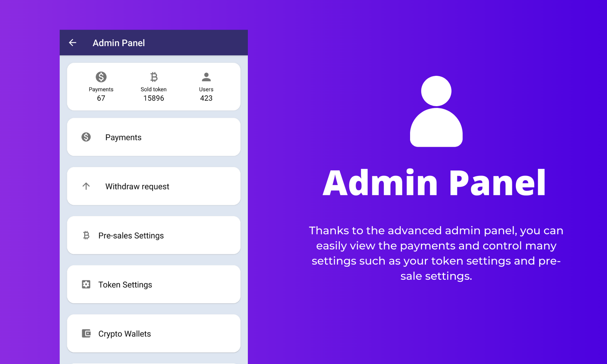This screenshot has height=364, width=607.
Task: Click the Admin Panel title in the app bar
Action: click(x=118, y=43)
